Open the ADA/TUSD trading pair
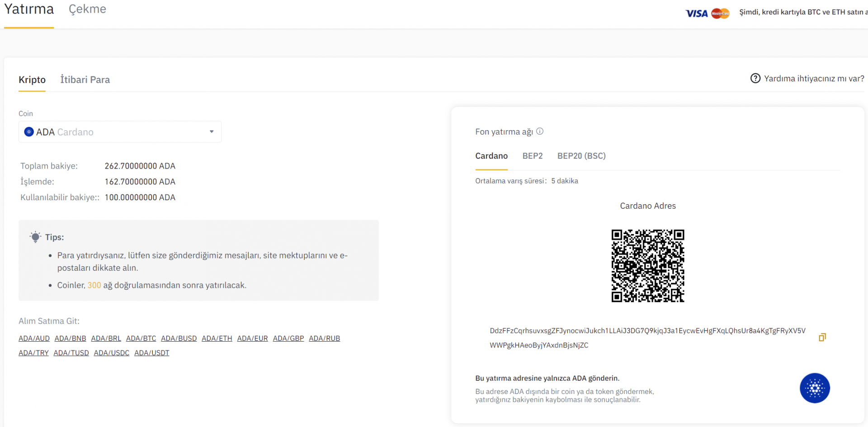Screen dimensions: 868x427 pyautogui.click(x=71, y=353)
